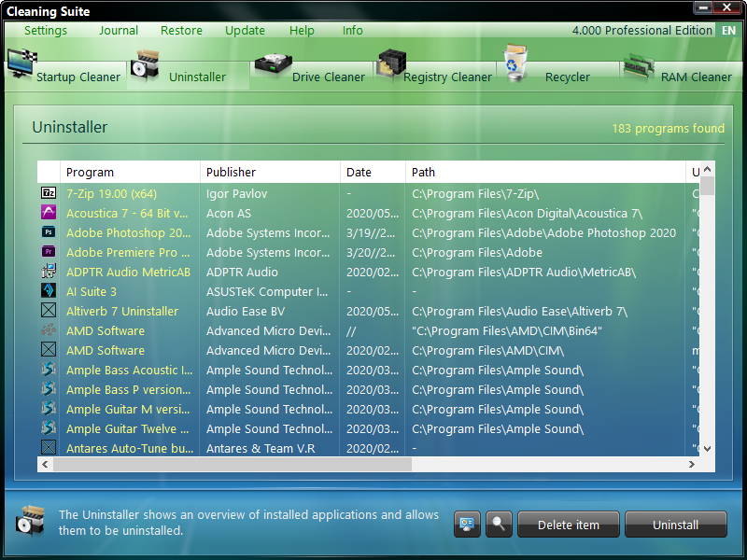
Task: Click the Recycler bin icon
Action: point(515,63)
